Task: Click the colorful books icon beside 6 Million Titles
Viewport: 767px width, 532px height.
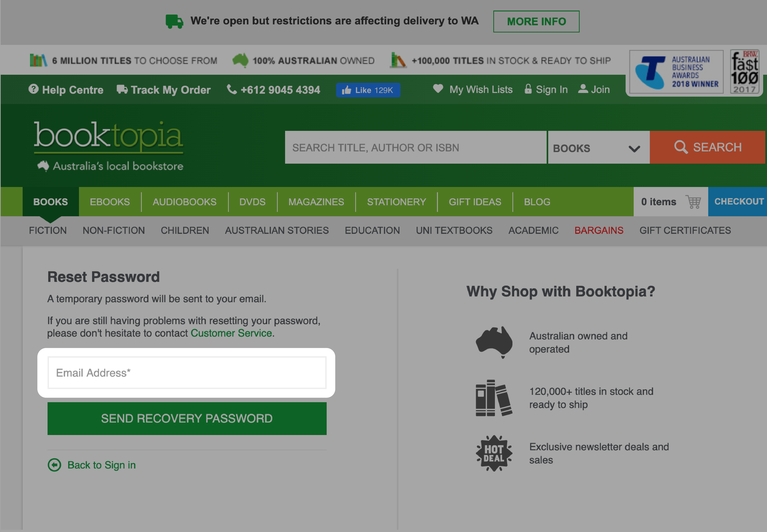Action: (38, 60)
